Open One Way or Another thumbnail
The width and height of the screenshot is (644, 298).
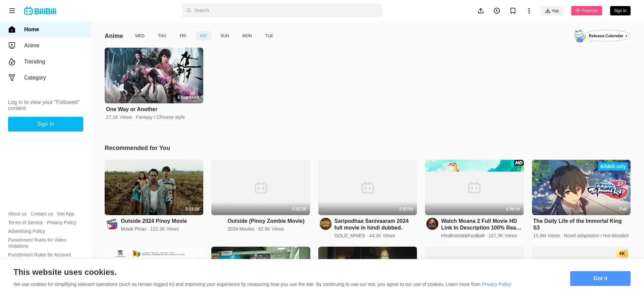pyautogui.click(x=154, y=76)
